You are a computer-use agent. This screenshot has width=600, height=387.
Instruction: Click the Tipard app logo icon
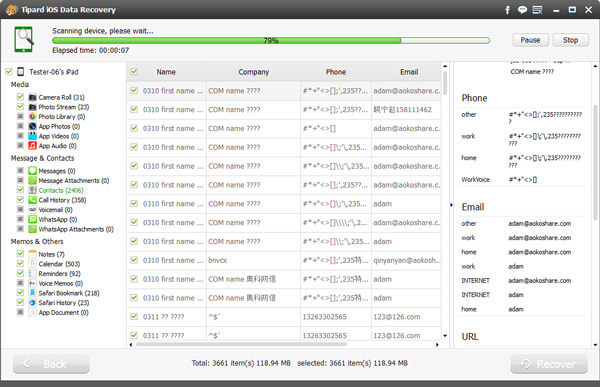coord(12,10)
